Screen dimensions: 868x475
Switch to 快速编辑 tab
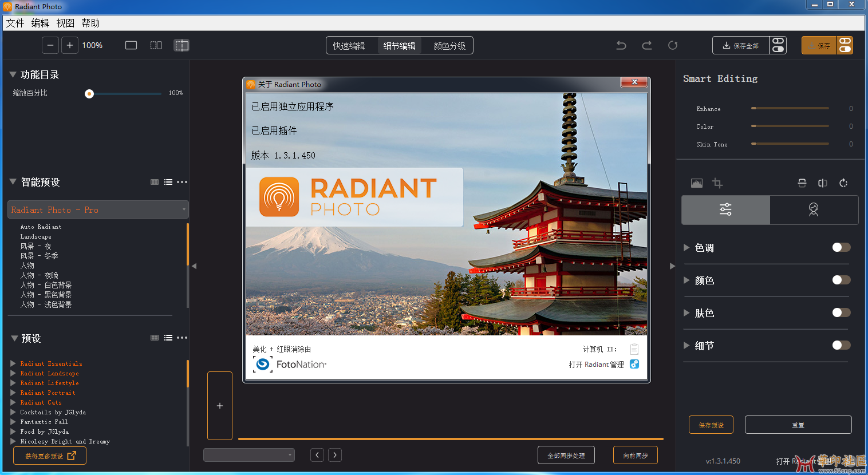pyautogui.click(x=349, y=46)
